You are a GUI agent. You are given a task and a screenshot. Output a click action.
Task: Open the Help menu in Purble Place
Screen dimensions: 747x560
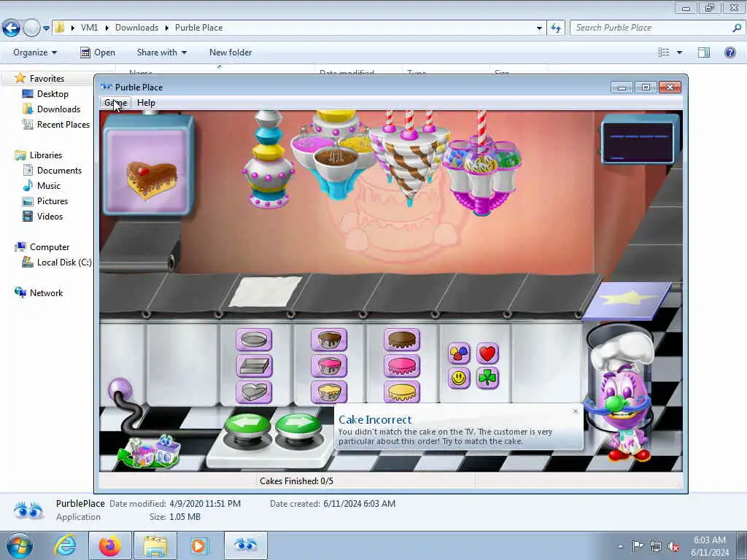[x=146, y=103]
